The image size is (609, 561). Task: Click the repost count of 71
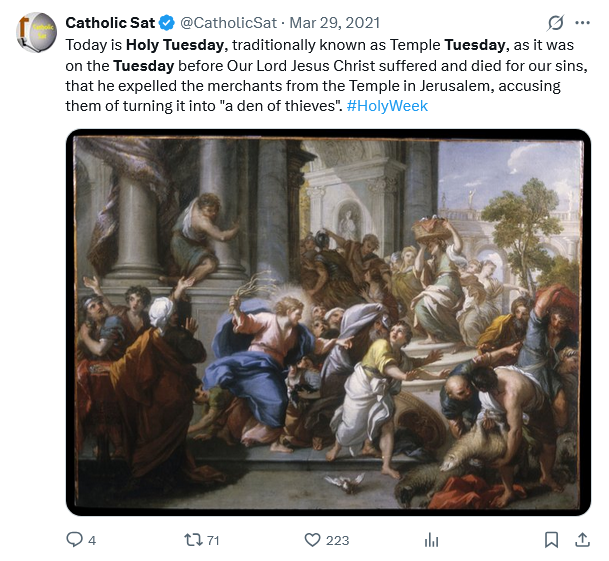213,540
